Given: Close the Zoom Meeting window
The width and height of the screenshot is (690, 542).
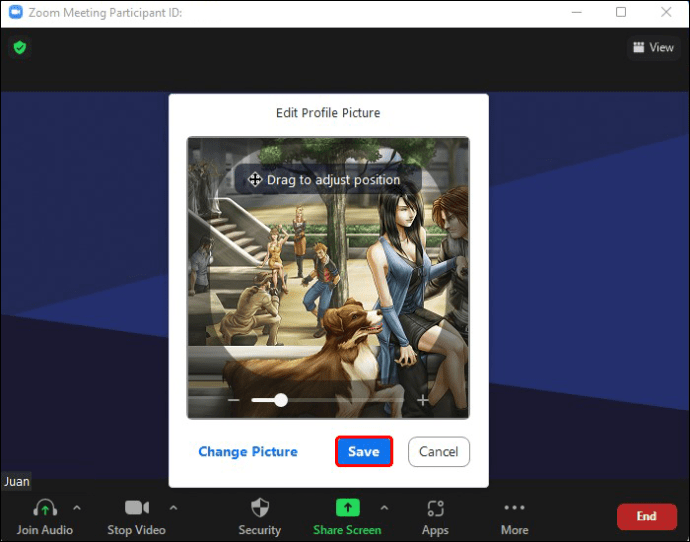Looking at the screenshot, I should pyautogui.click(x=666, y=12).
